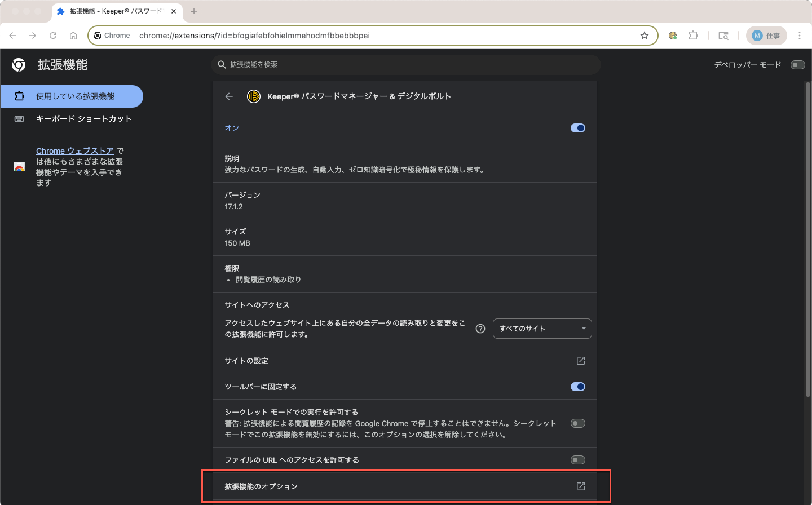Screen dimensions: 812x505
Task: Open the 仕事 profile button
Action: [x=766, y=36]
